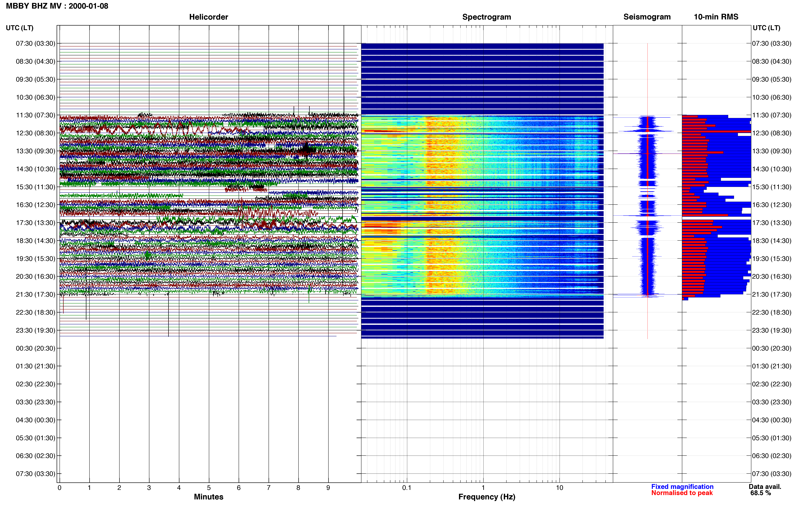The image size is (812, 508).
Task: Click frequency tick label '1' on spectrogram
Action: click(x=483, y=488)
